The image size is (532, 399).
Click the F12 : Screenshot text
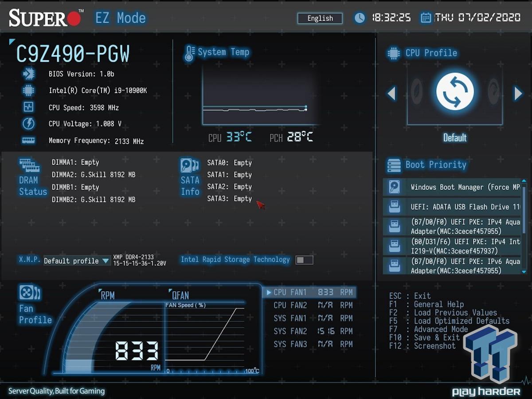422,346
